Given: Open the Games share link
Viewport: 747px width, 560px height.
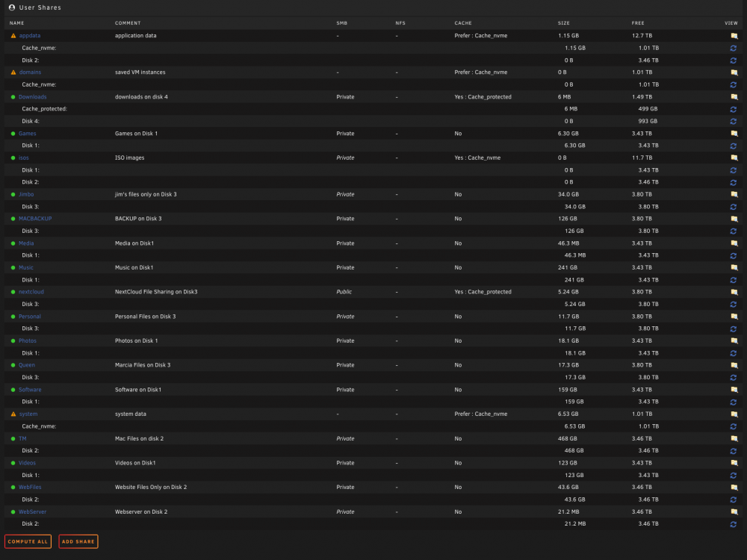Looking at the screenshot, I should 27,134.
